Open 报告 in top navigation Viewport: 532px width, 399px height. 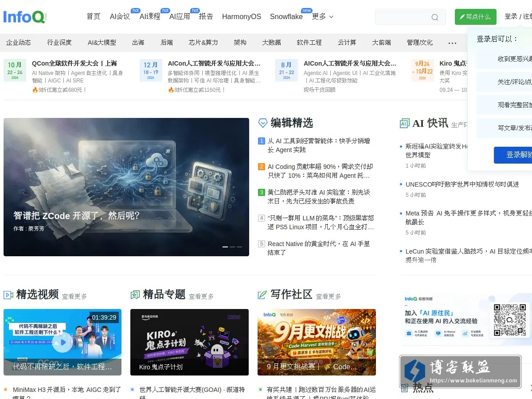[206, 16]
